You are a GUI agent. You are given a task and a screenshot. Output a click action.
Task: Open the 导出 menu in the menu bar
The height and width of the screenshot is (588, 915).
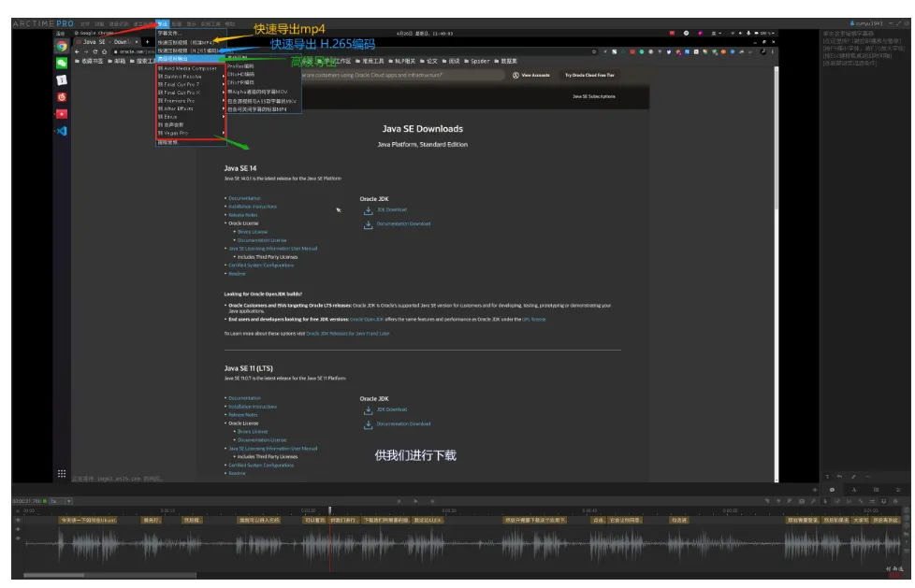(x=162, y=24)
